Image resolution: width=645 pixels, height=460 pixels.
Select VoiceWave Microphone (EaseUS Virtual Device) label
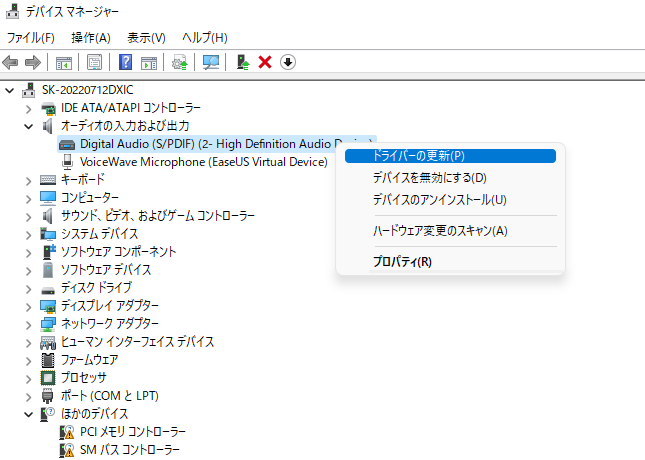pyautogui.click(x=204, y=162)
